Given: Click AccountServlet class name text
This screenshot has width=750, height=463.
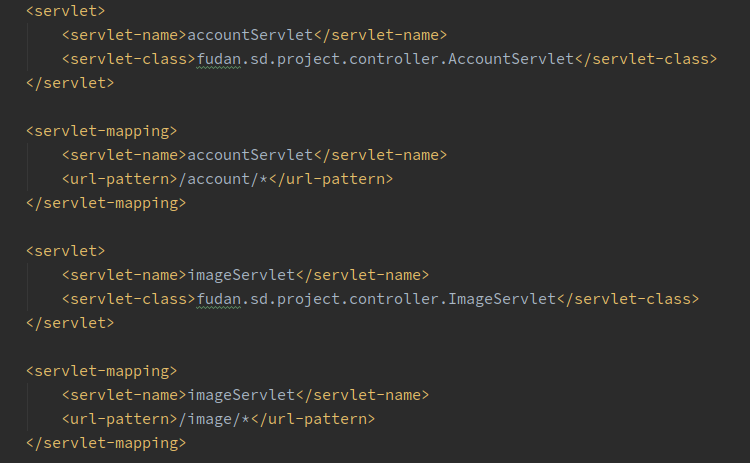Looking at the screenshot, I should click(x=511, y=59).
